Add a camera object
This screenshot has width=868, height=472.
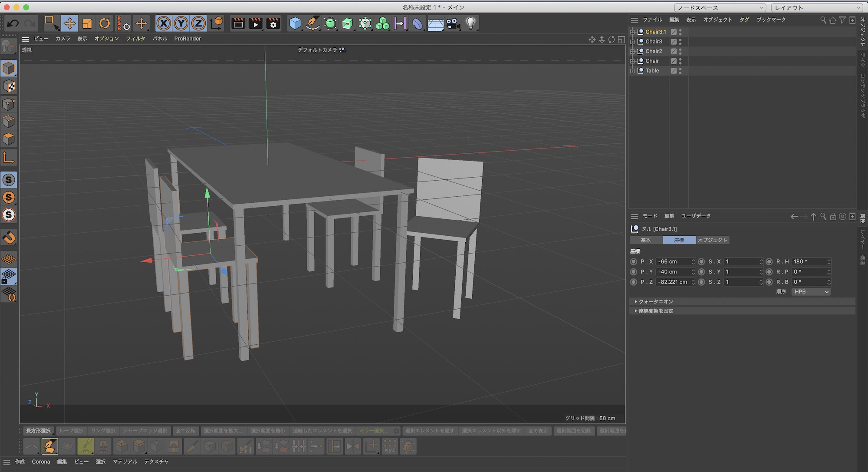453,23
